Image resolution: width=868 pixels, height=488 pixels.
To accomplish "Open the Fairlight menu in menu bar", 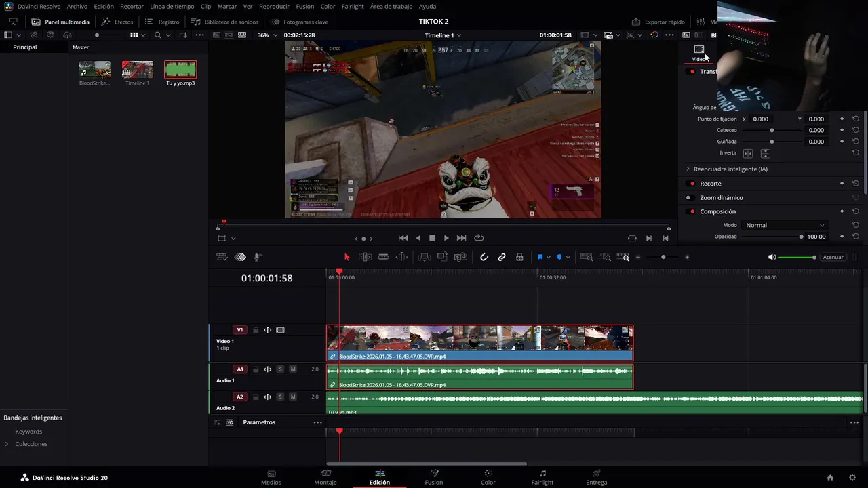I will [x=353, y=6].
